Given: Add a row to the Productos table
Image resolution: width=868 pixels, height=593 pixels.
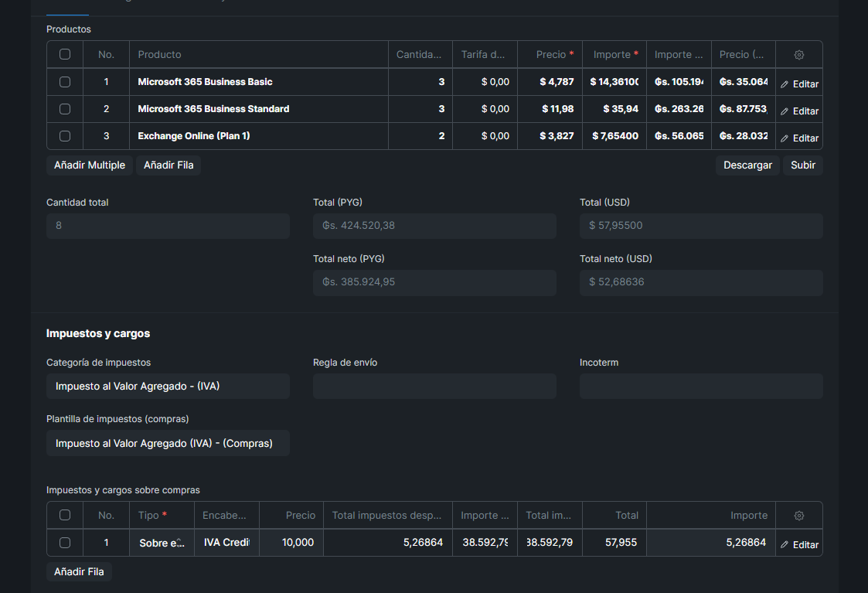Looking at the screenshot, I should point(168,165).
